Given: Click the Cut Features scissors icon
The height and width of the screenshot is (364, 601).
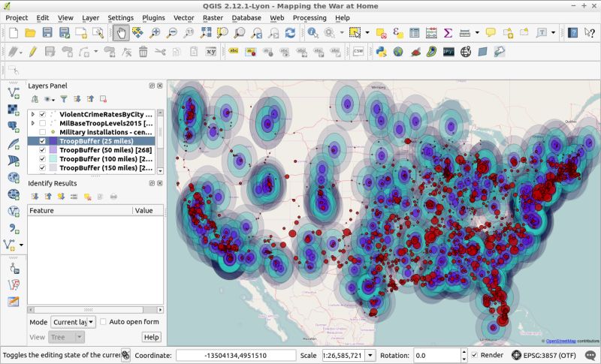Looking at the screenshot, I should click(x=160, y=51).
